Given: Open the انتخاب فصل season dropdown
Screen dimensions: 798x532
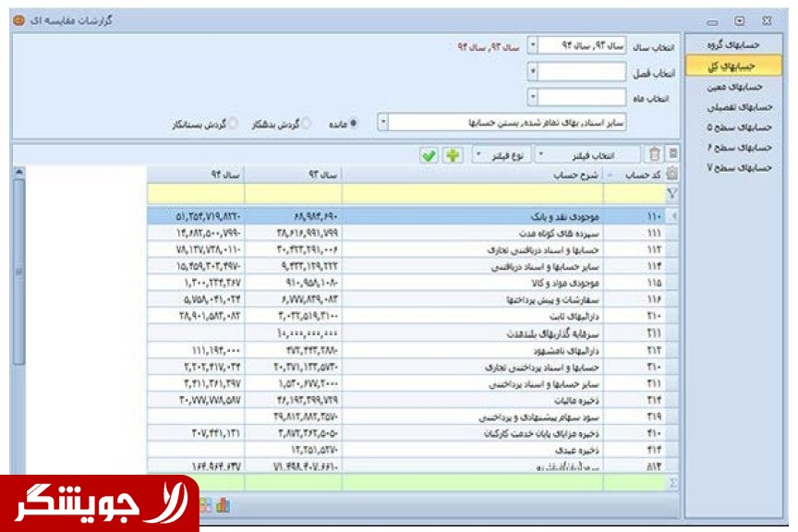Looking at the screenshot, I should 532,71.
